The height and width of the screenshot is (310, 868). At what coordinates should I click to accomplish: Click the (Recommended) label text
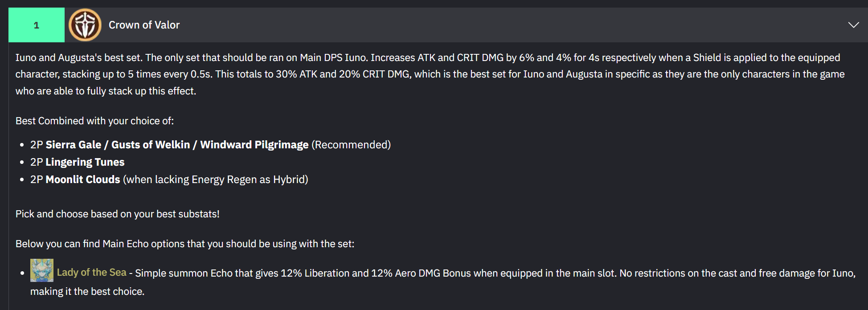(x=351, y=145)
